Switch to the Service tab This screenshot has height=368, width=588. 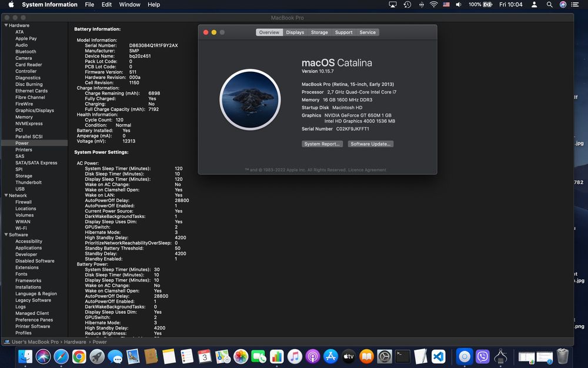coord(367,32)
